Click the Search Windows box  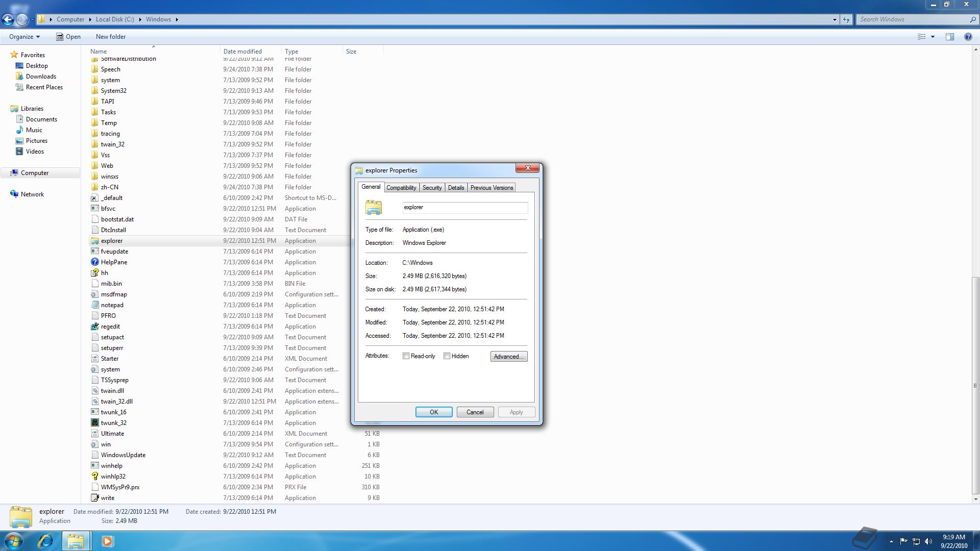(913, 19)
